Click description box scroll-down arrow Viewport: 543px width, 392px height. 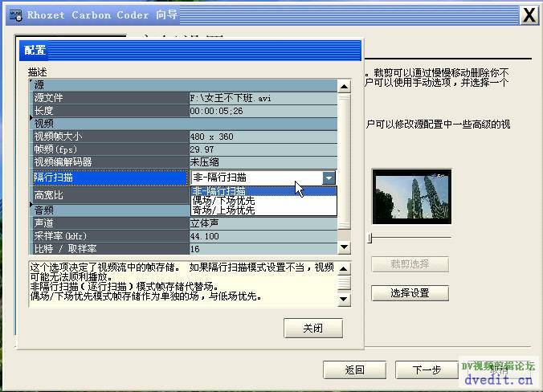pyautogui.click(x=345, y=299)
